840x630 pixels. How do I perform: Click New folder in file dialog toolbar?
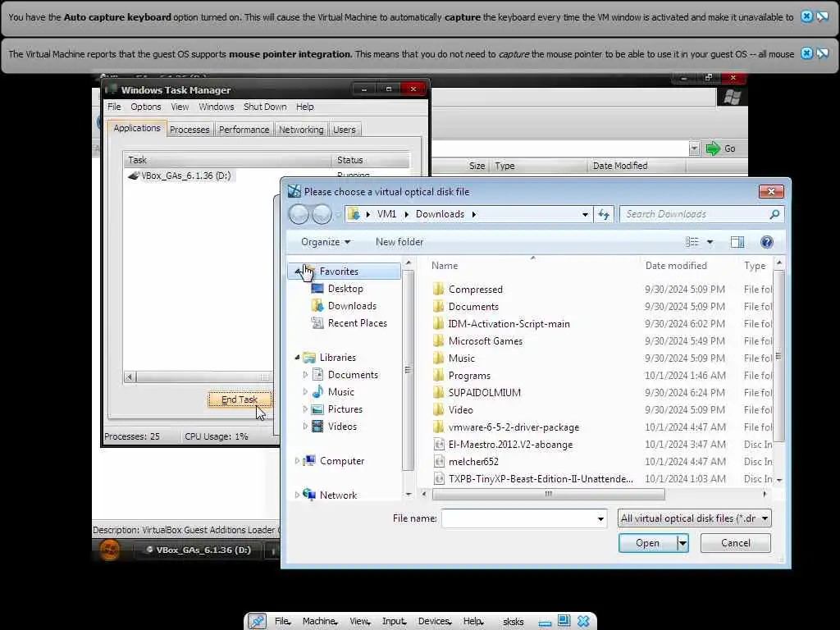pos(399,242)
